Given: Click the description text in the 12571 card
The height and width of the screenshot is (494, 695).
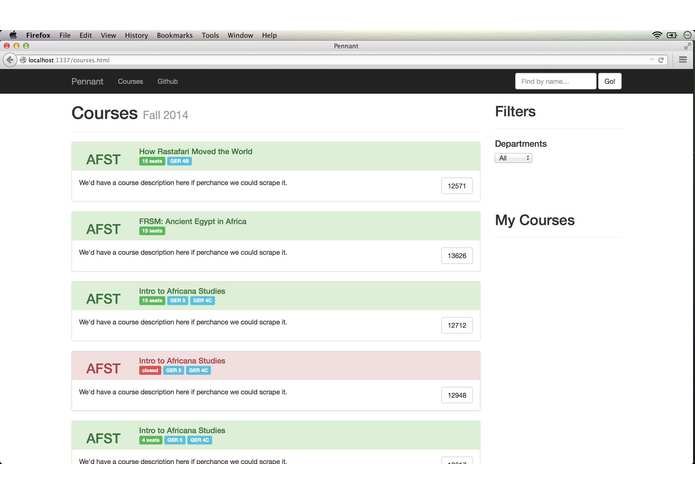Looking at the screenshot, I should tap(183, 183).
